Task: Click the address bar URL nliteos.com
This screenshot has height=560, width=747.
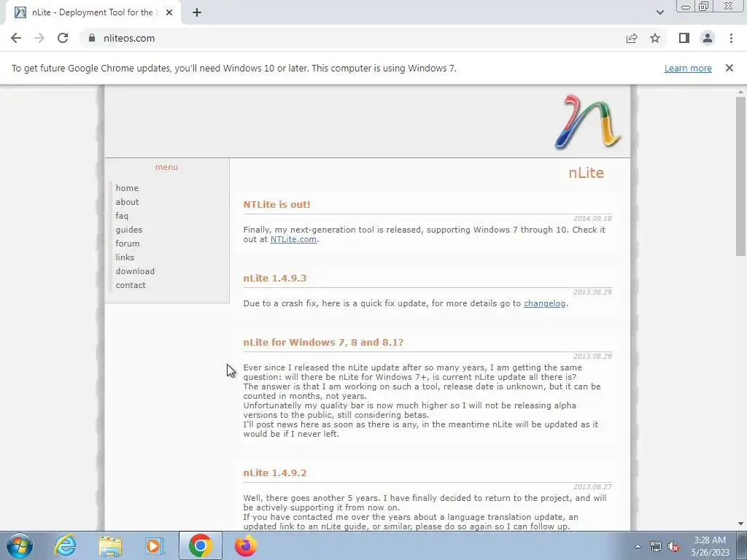Action: (x=129, y=38)
